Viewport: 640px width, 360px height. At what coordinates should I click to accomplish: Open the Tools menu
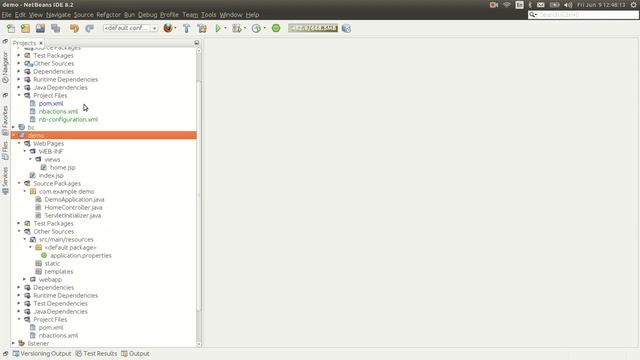coord(209,15)
